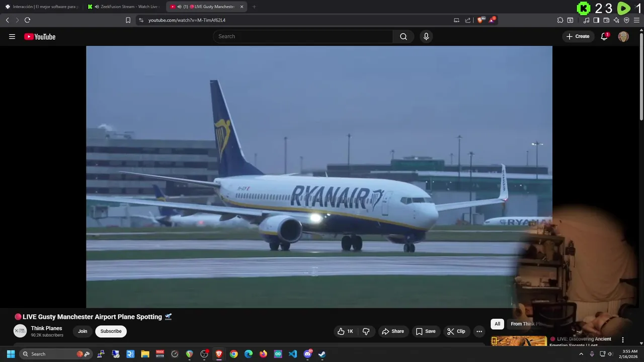This screenshot has height=362, width=644.
Task: Go back using browser back arrow
Action: point(8,20)
